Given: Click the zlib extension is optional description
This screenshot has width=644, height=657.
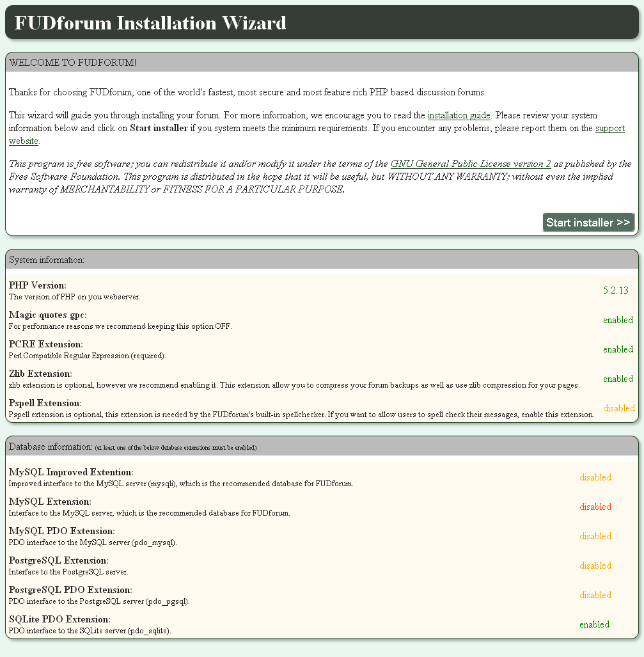Looking at the screenshot, I should click(294, 385).
